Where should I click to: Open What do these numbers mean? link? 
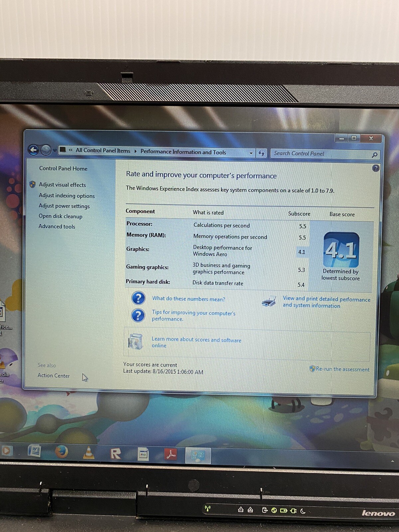[189, 299]
